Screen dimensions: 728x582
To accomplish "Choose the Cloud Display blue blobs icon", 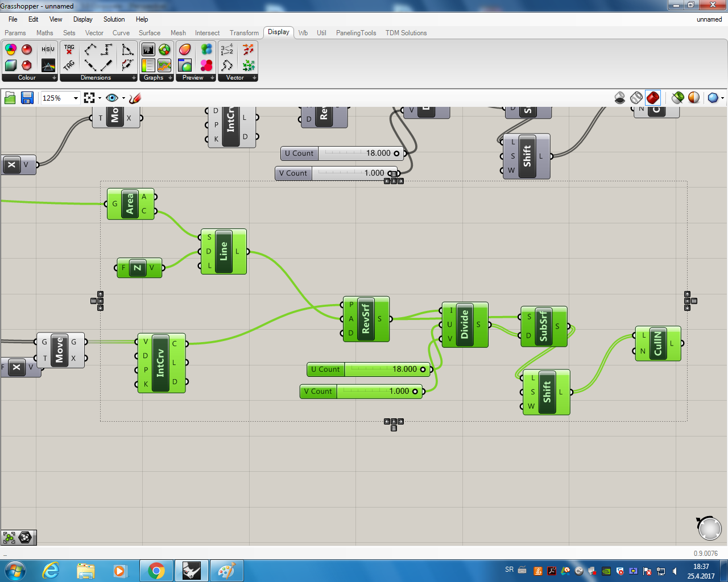I will pyautogui.click(x=206, y=49).
